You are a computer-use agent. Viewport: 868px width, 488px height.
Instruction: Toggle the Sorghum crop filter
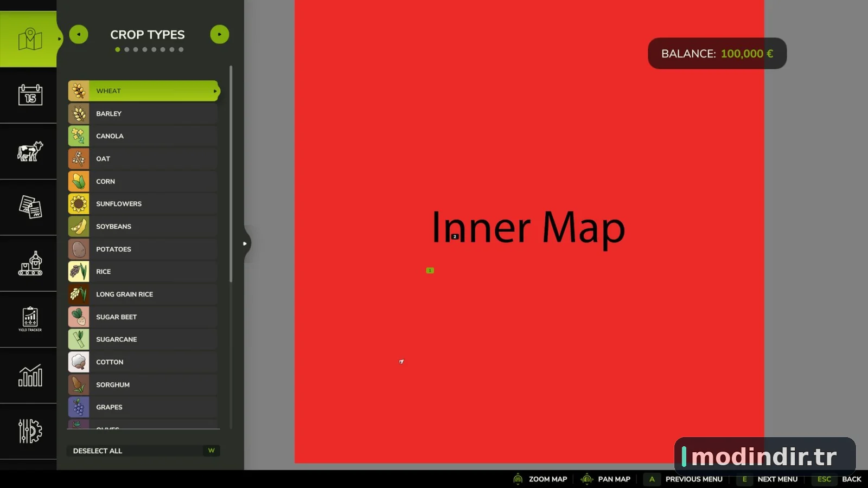point(143,384)
